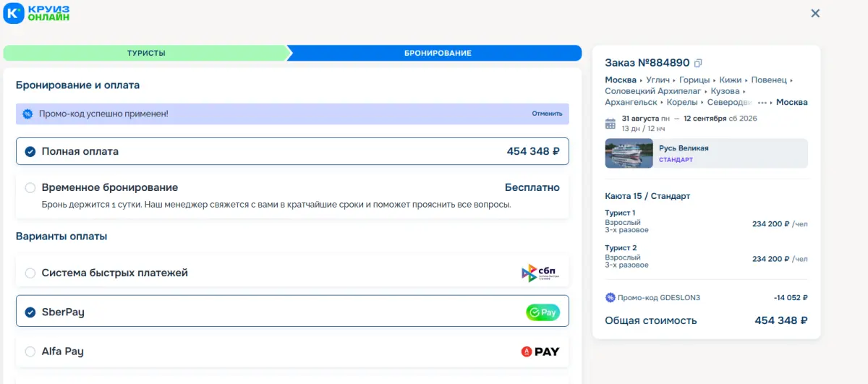
Task: Click the СТАНДАРТ ship class label
Action: pyautogui.click(x=676, y=160)
